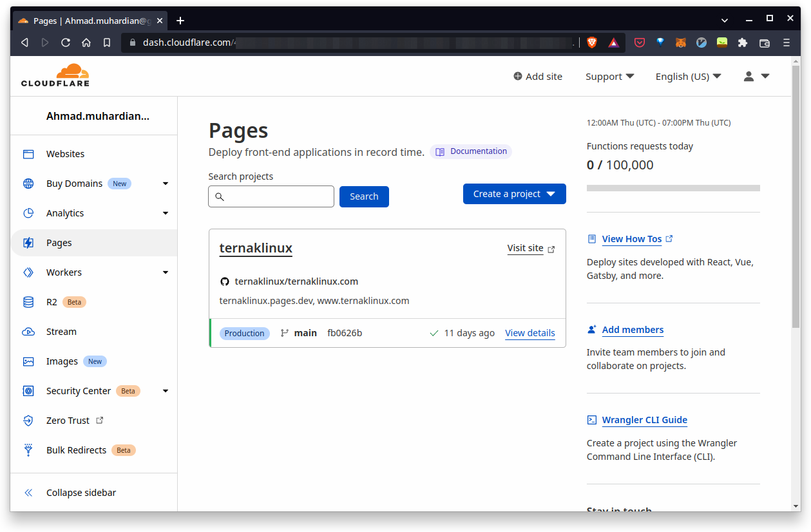
Task: Open the Workers section
Action: (65, 272)
